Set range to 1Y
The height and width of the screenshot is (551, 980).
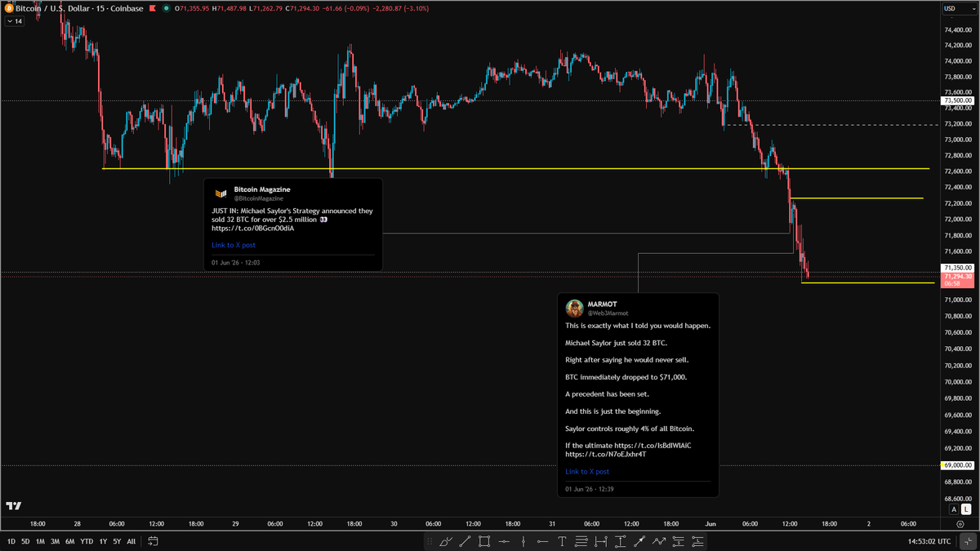103,541
